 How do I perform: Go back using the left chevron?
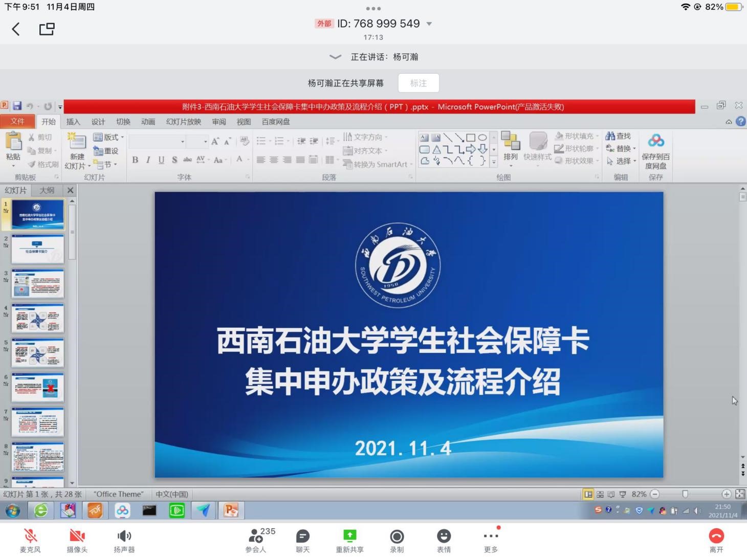click(x=16, y=29)
